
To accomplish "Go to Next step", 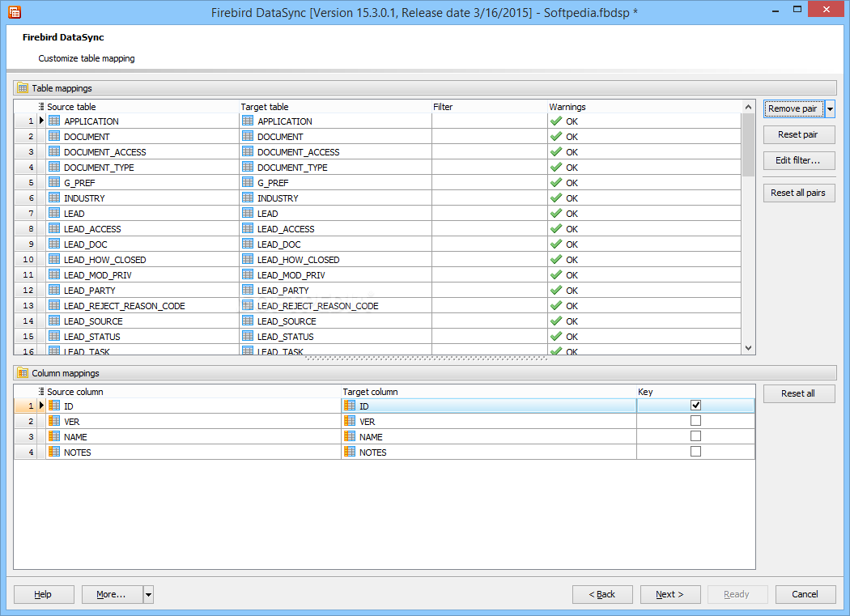I will coord(670,594).
